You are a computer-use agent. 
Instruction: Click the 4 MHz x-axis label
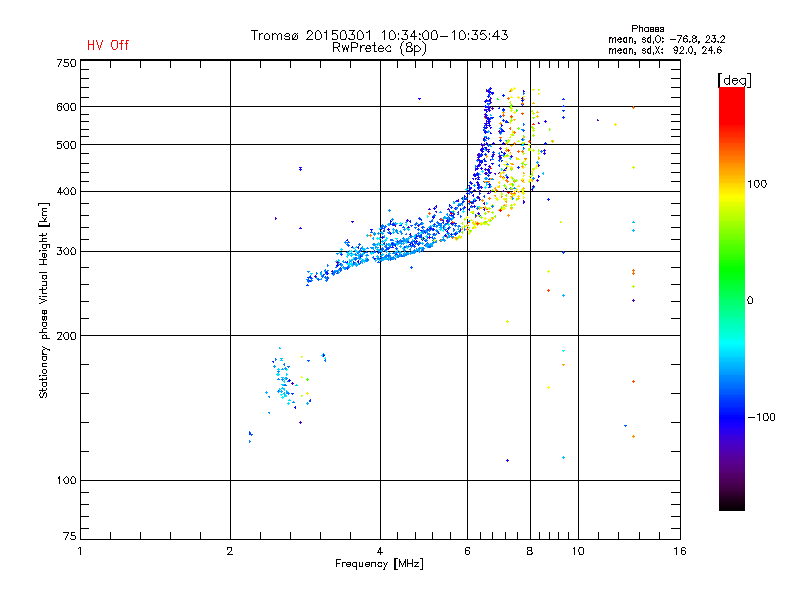[x=380, y=551]
